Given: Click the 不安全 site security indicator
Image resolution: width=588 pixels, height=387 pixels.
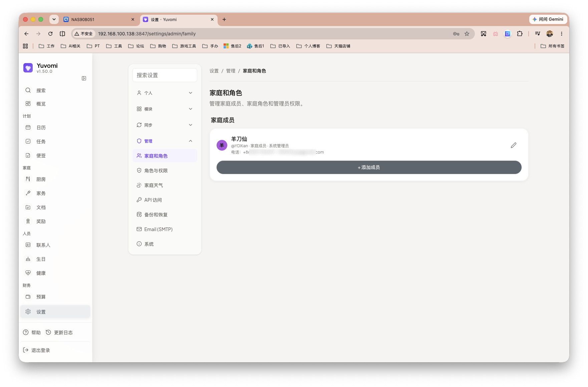Looking at the screenshot, I should pos(84,34).
